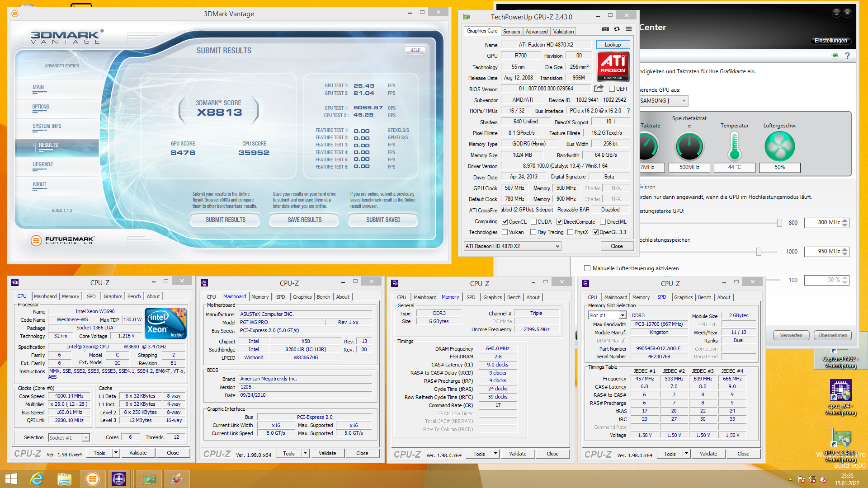This screenshot has width=868, height=488.
Task: Switch to the Sensors tab in GPU-Z
Action: (511, 32)
